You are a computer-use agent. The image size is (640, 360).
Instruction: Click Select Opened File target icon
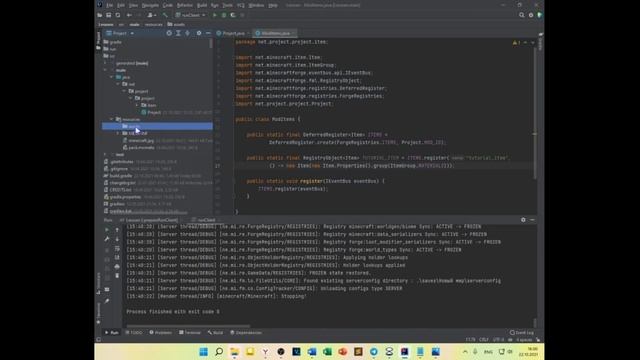[x=169, y=33]
